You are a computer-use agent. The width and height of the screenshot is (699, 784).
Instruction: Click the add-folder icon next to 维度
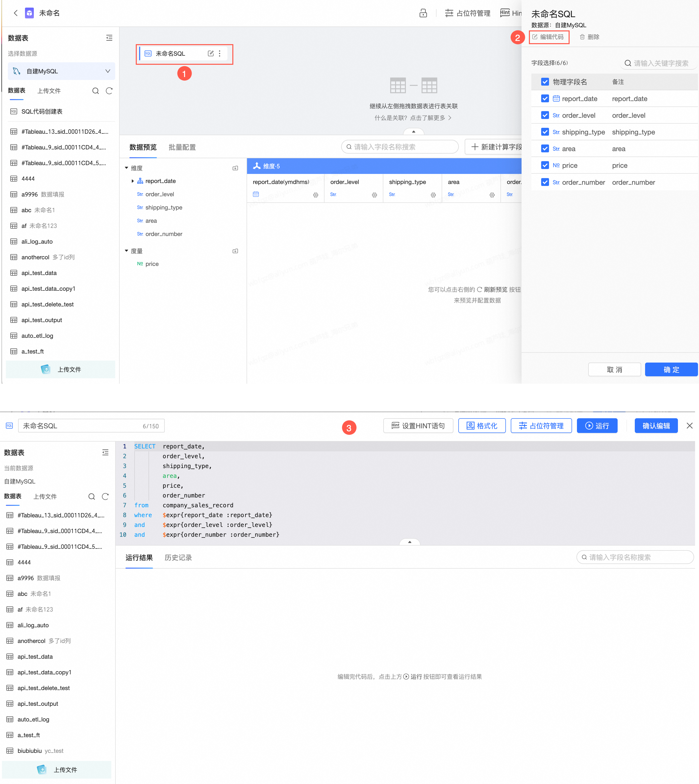235,168
